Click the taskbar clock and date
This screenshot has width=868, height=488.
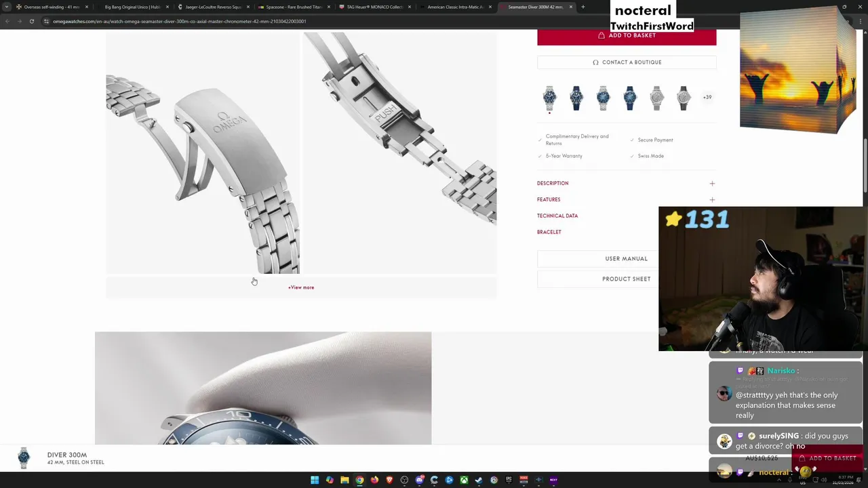(x=844, y=480)
